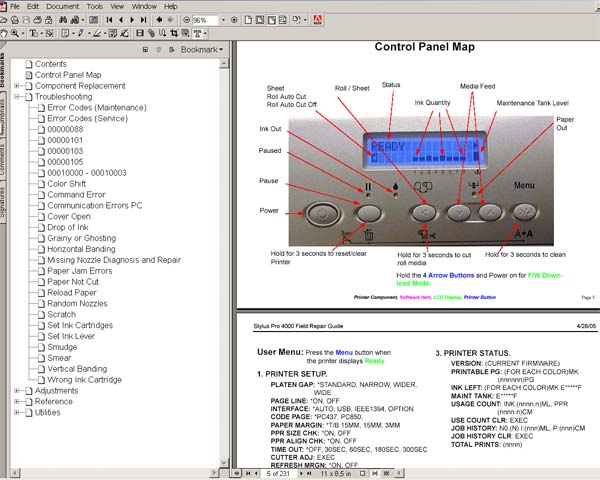
Task: Expand the Utilities bookmark
Action: coord(17,413)
